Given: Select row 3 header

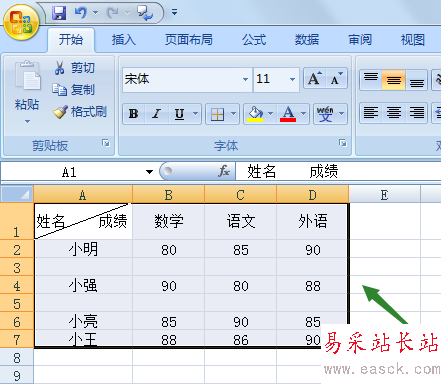Looking at the screenshot, I should tap(17, 267).
